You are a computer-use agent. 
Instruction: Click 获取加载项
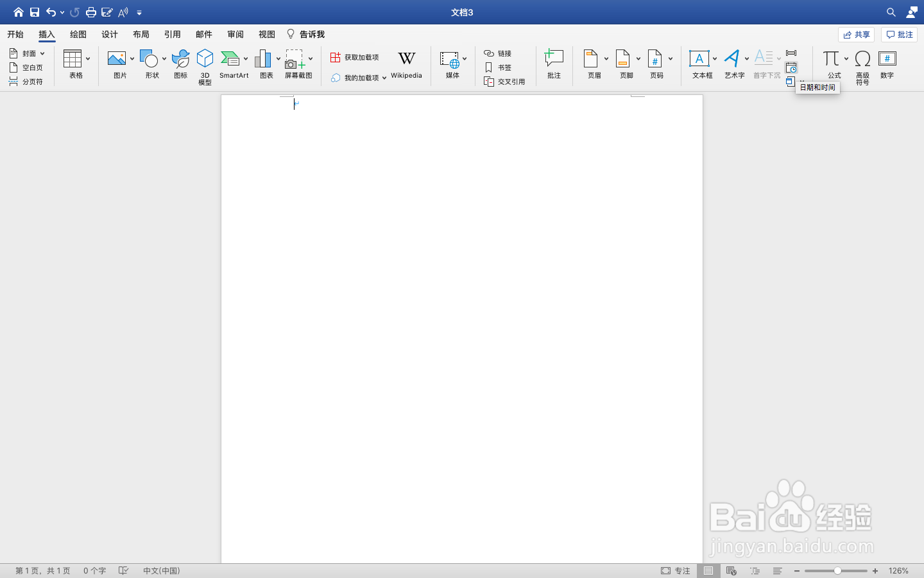click(355, 57)
